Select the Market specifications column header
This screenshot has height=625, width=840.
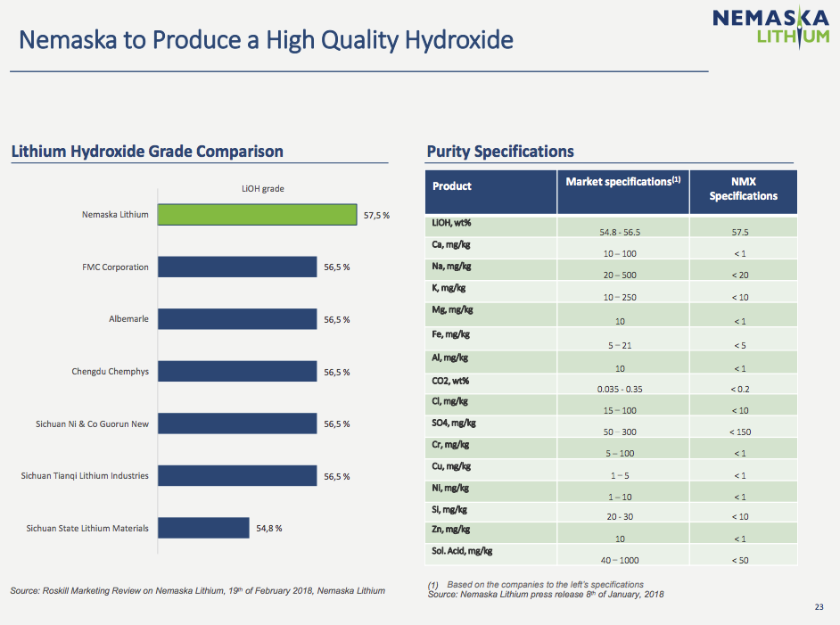click(x=622, y=182)
